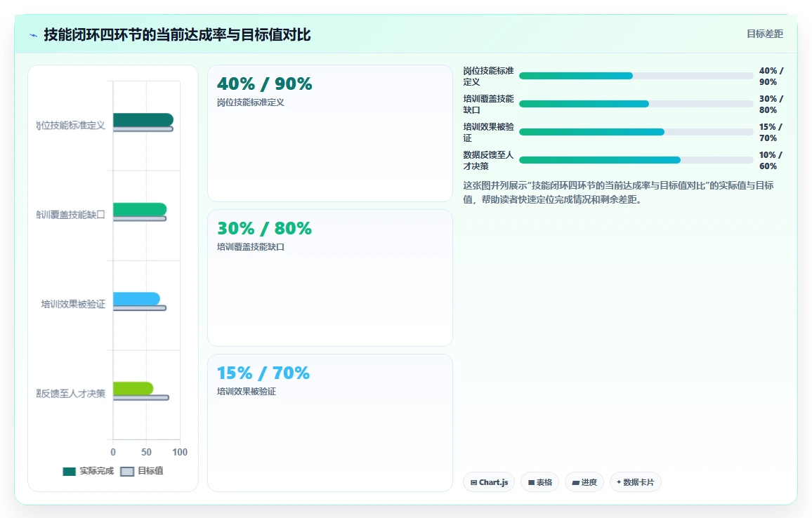Click the 40% / 90% progress row value

click(771, 76)
